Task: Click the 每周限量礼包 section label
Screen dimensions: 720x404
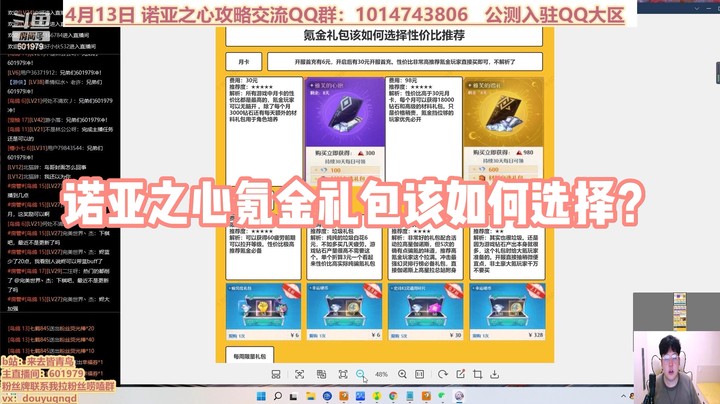Action: tap(250, 356)
